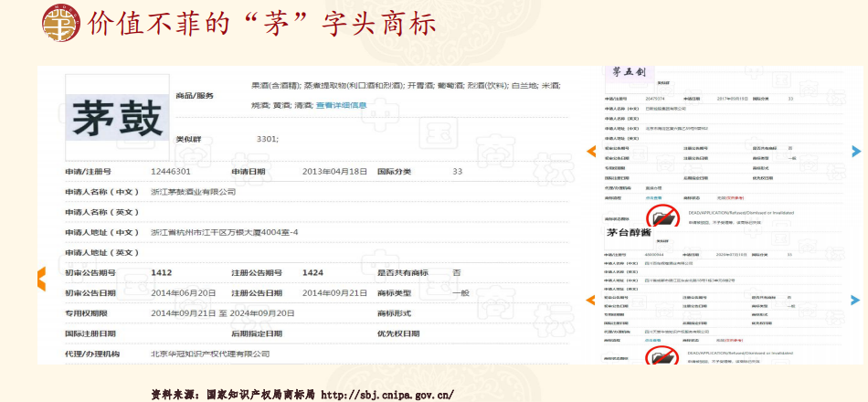Click the source URL http://sbj.cnipa.gov.cn/
The image size is (868, 402).
click(x=387, y=395)
